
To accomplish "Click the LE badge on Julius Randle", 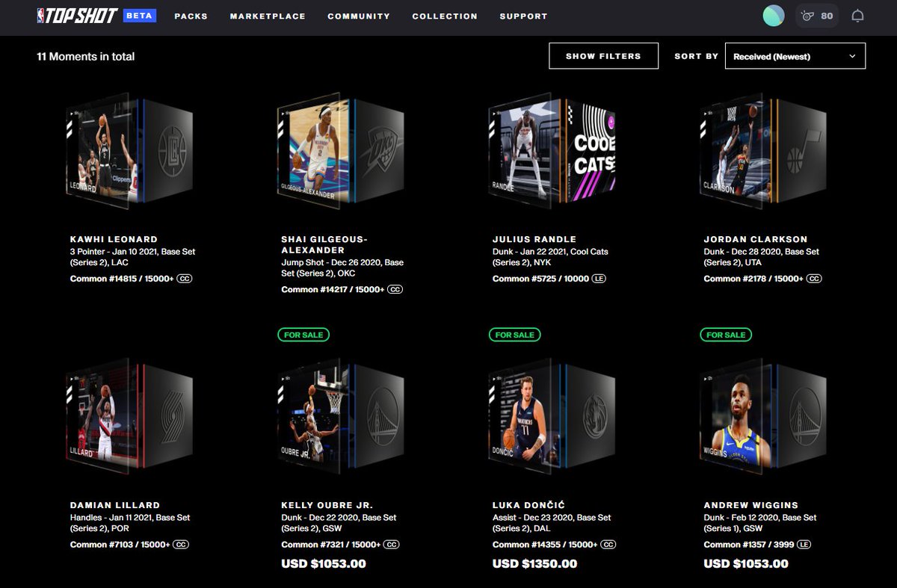I will click(x=598, y=279).
